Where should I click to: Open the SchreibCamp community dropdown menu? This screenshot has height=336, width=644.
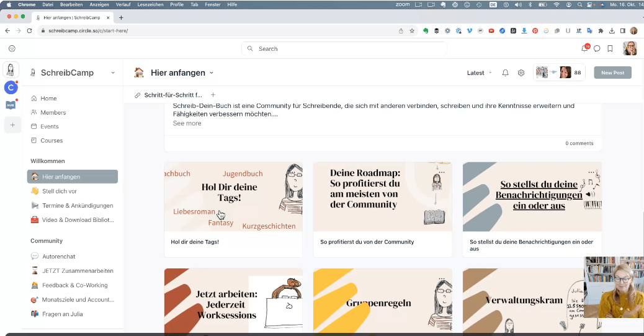click(112, 73)
